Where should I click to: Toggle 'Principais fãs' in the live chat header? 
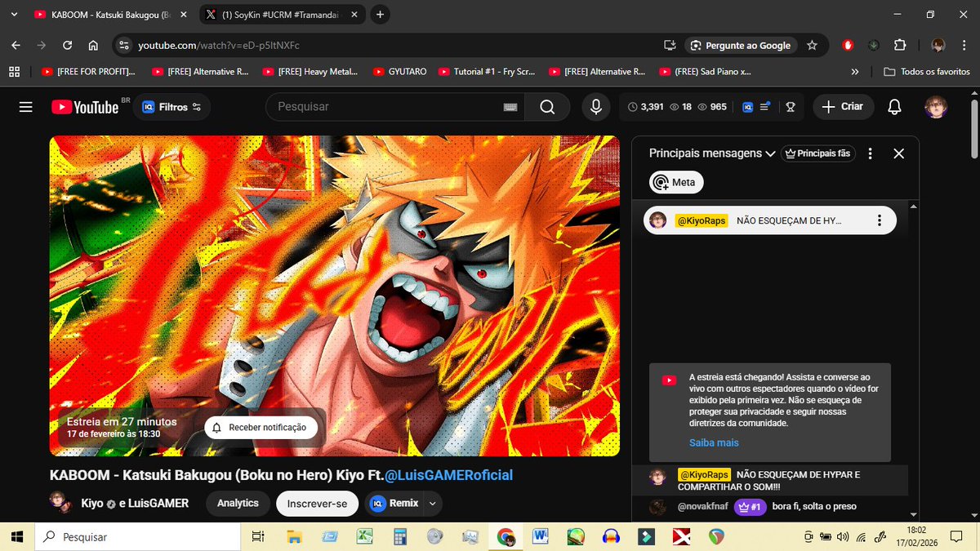818,153
